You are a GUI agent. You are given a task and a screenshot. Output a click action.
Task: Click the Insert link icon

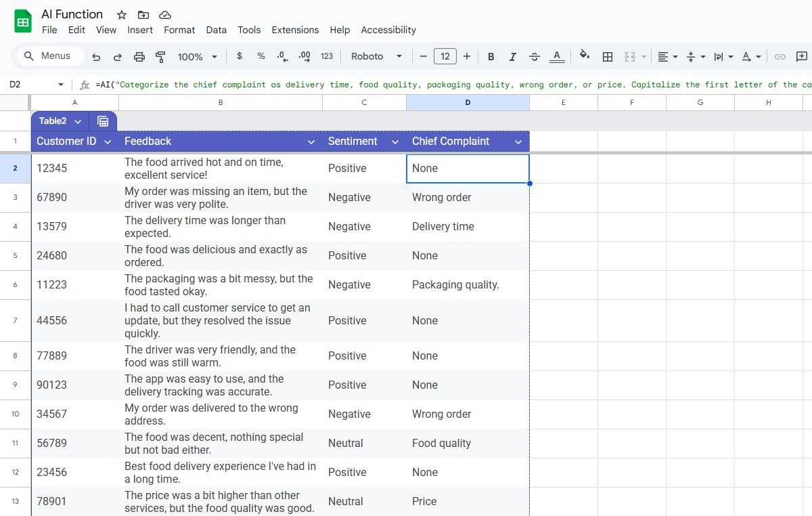780,56
